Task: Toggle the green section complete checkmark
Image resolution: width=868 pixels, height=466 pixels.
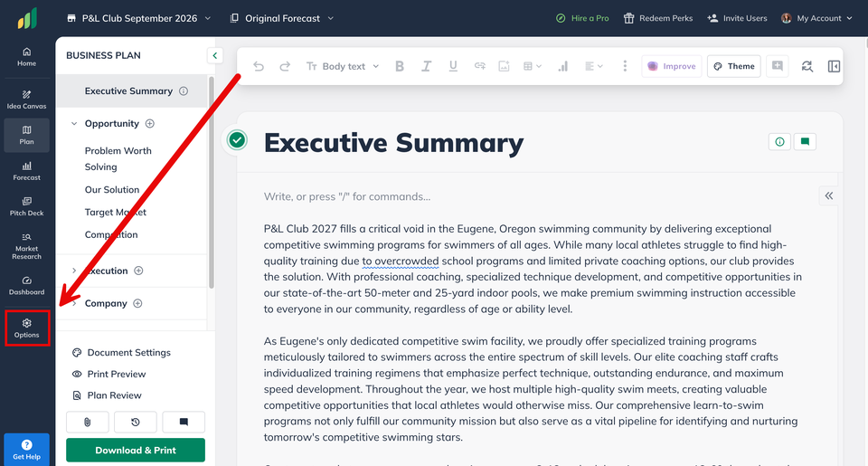Action: tap(237, 140)
